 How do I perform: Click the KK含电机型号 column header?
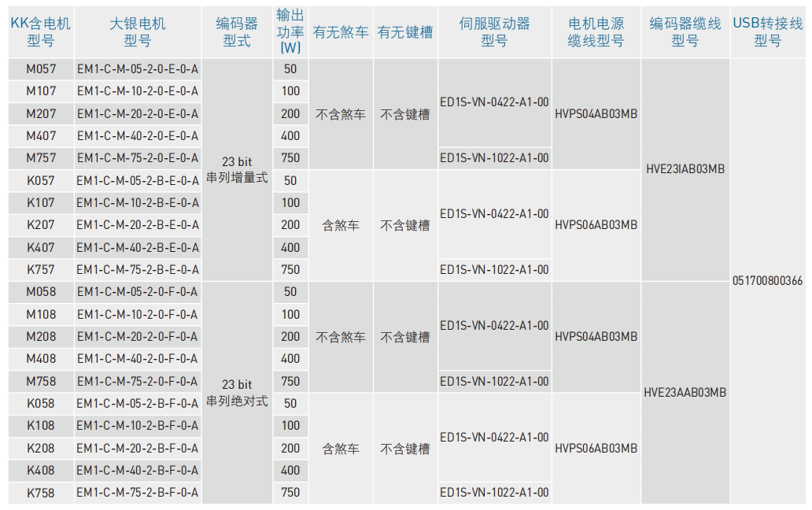coord(41,31)
